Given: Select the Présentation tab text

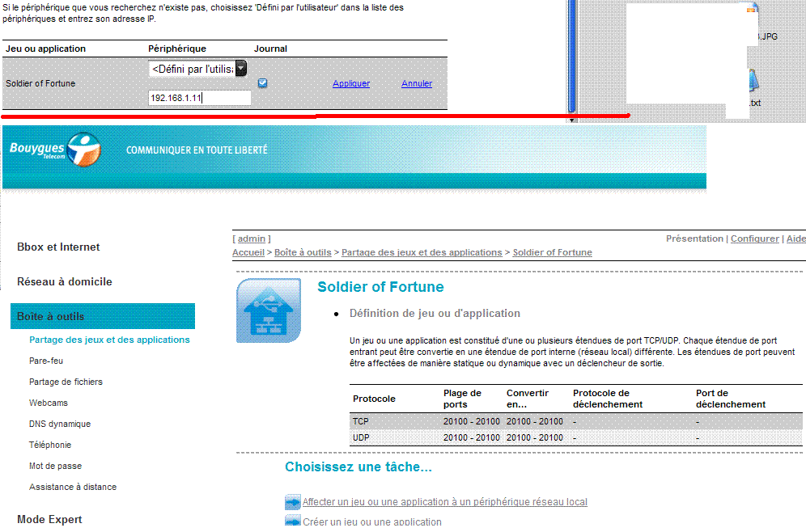Looking at the screenshot, I should 694,239.
